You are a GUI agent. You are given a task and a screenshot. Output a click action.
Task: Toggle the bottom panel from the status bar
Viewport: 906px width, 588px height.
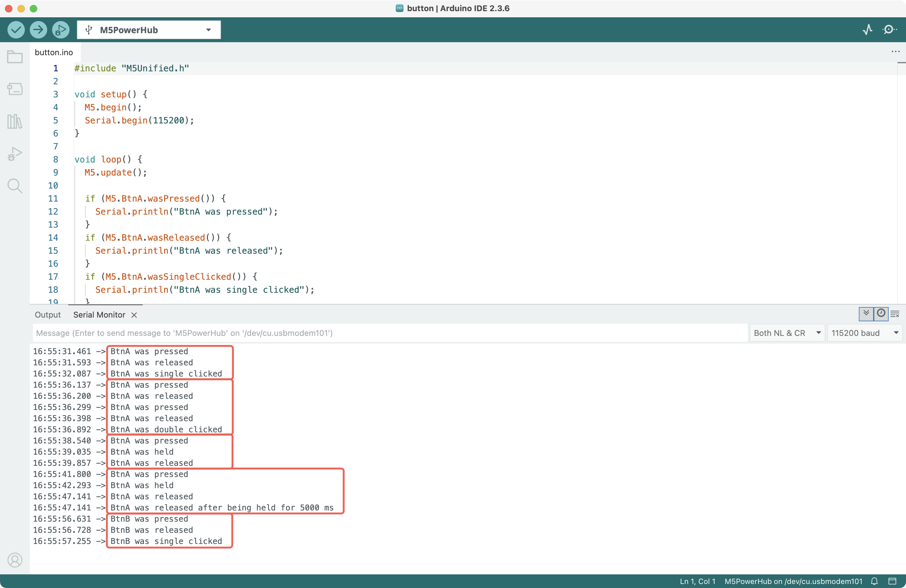point(892,581)
